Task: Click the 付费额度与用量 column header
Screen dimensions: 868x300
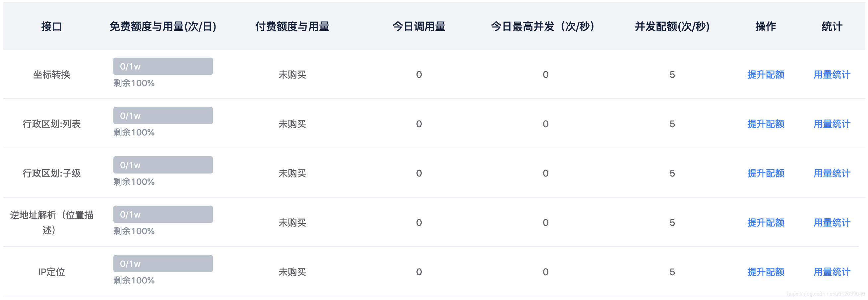Action: (x=292, y=26)
